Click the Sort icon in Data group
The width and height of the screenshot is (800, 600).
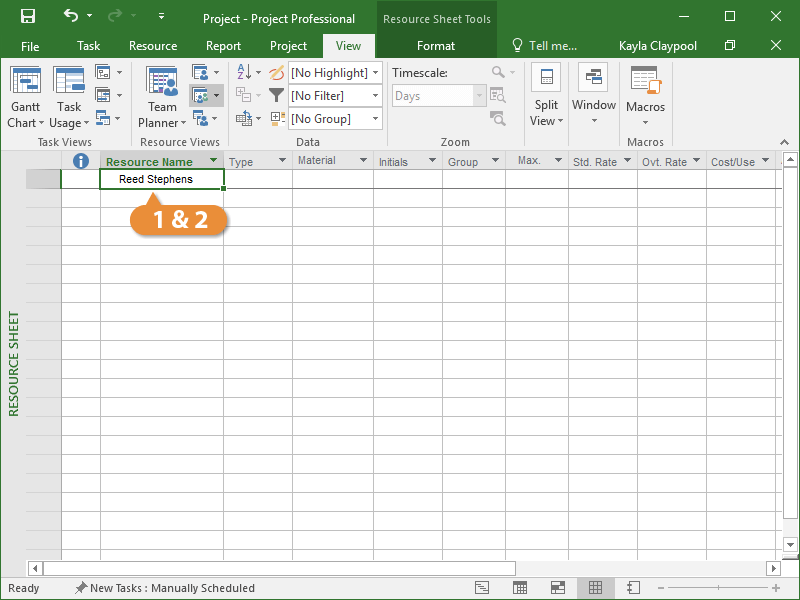pos(244,73)
